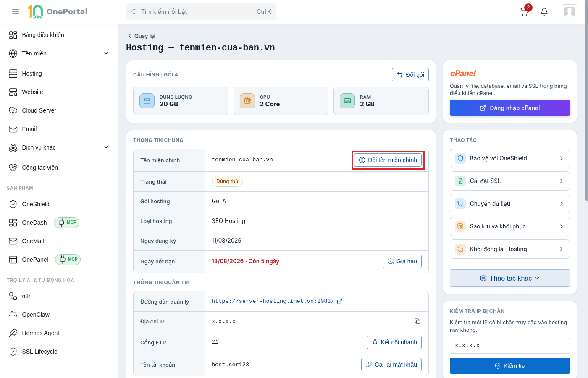Open n8n automation in the sidebar
This screenshot has height=378, width=588.
tap(59, 296)
